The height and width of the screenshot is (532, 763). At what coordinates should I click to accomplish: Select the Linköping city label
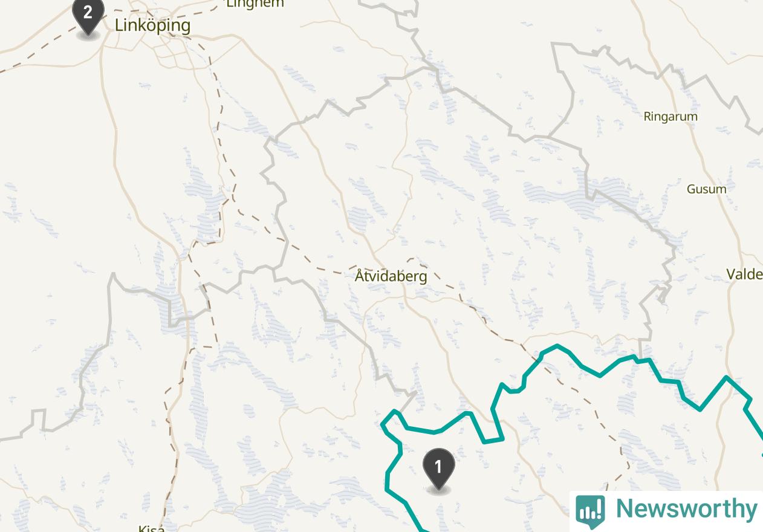[x=152, y=25]
